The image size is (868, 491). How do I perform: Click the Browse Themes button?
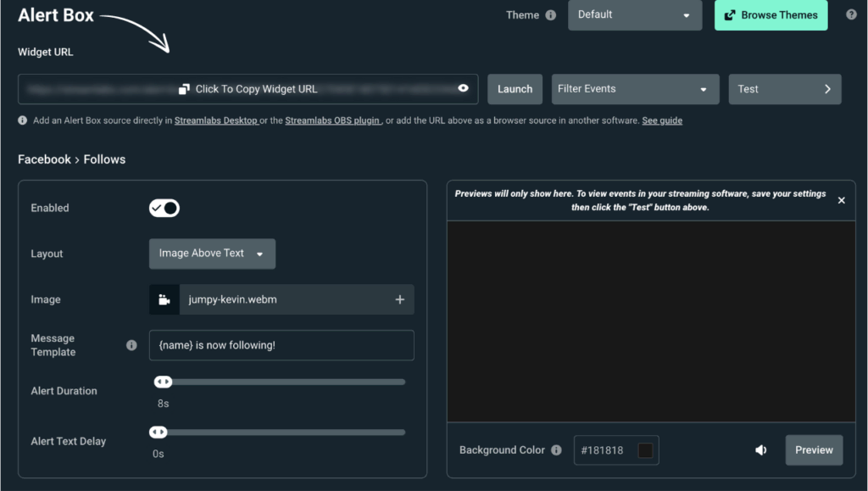click(771, 15)
